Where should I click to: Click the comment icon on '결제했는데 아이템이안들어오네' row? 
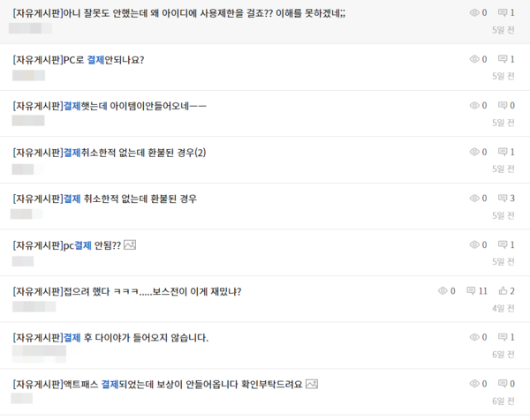point(503,106)
